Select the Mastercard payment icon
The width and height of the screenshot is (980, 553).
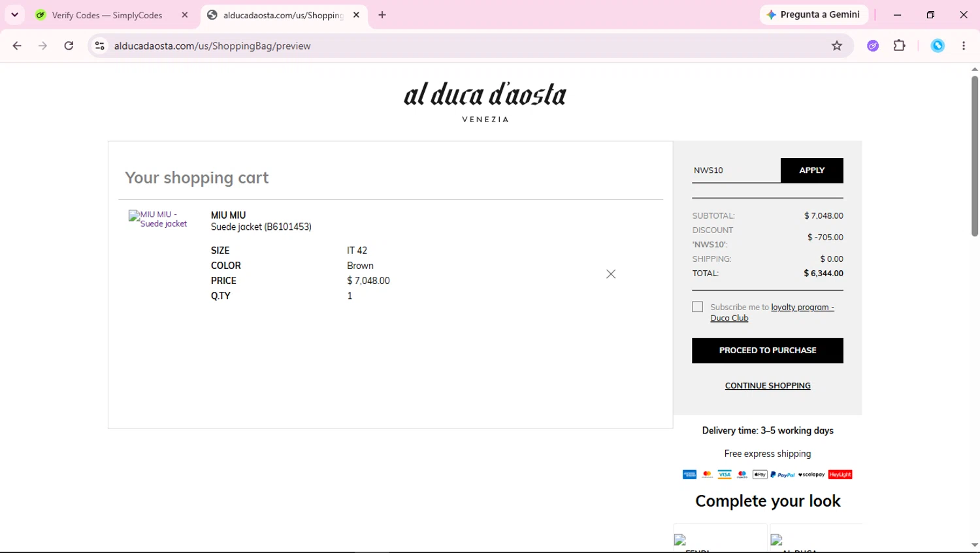coord(707,475)
